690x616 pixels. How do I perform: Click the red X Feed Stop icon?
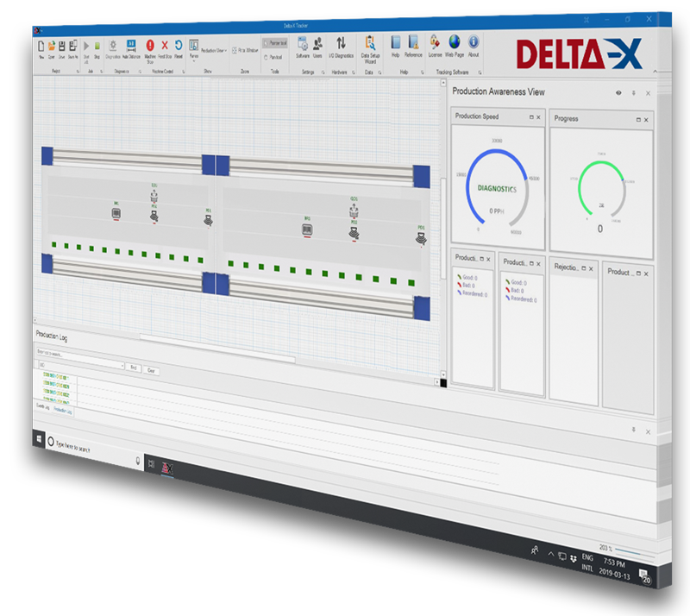(165, 45)
